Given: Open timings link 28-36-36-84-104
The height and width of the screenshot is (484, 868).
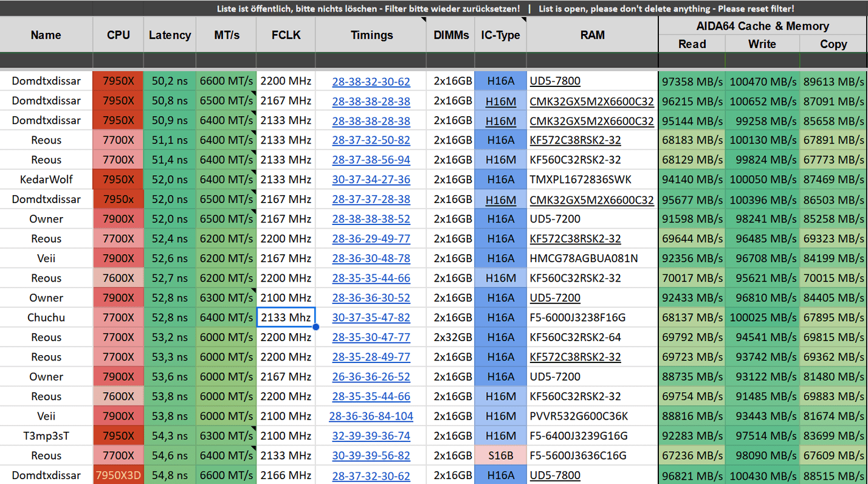Looking at the screenshot, I should point(371,417).
